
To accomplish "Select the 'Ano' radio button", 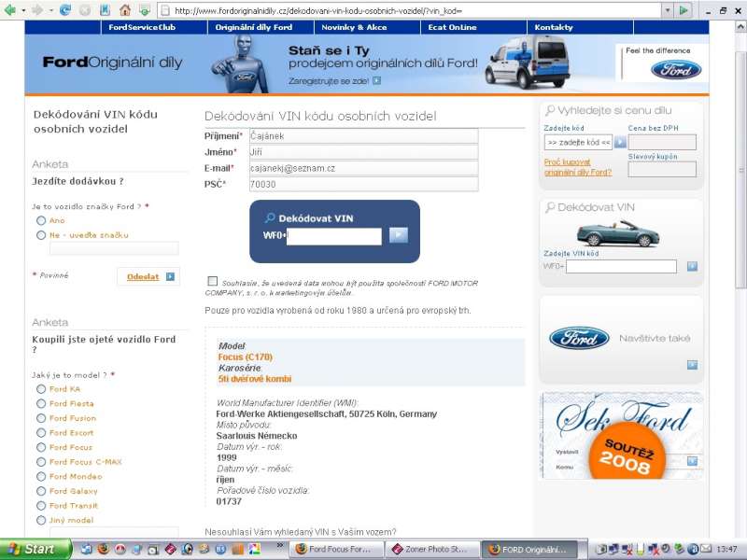I will point(41,220).
